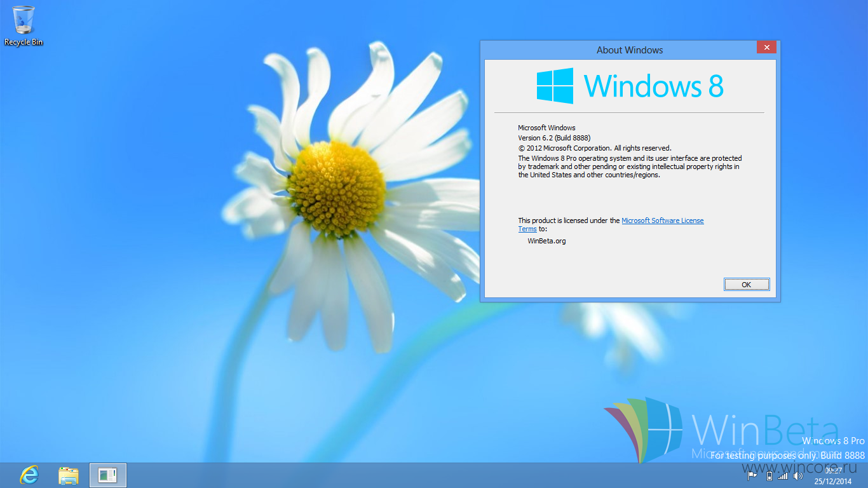Show the clock and date flyout
Screen dimensions: 868x488
833,476
